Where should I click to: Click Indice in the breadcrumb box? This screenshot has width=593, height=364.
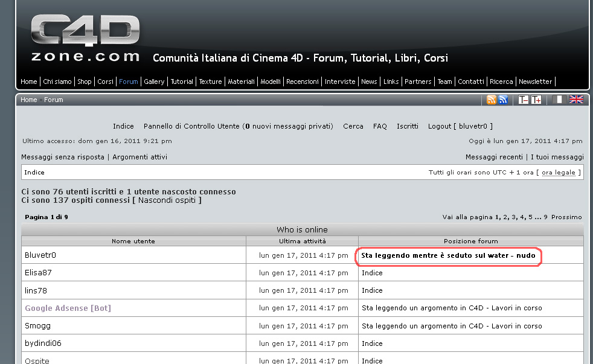(34, 173)
